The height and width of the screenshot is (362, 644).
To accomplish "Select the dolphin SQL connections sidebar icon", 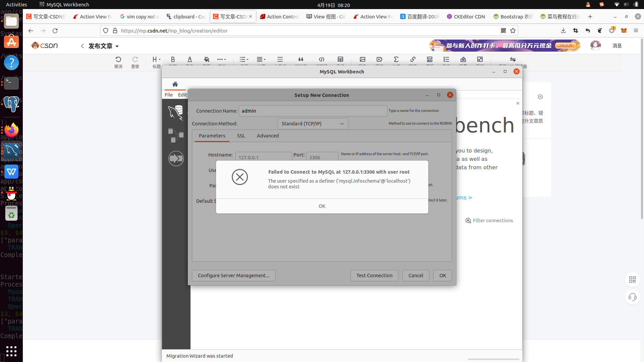I will pyautogui.click(x=176, y=112).
